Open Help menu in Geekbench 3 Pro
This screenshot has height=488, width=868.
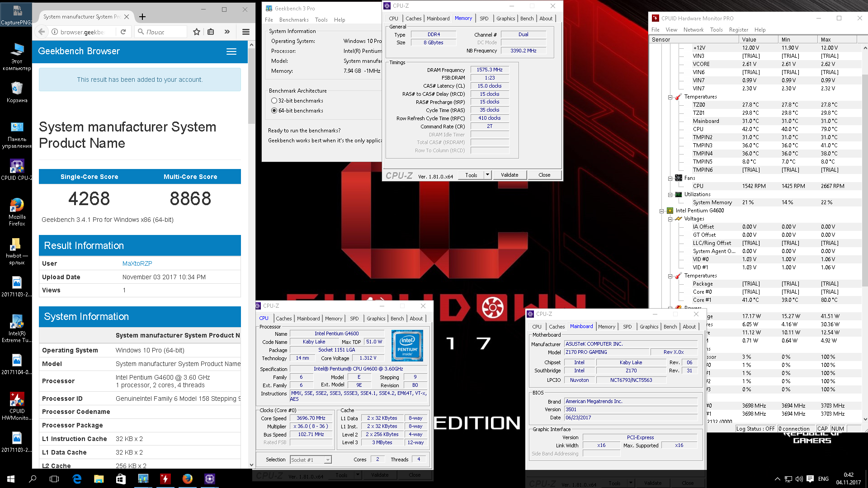tap(340, 20)
